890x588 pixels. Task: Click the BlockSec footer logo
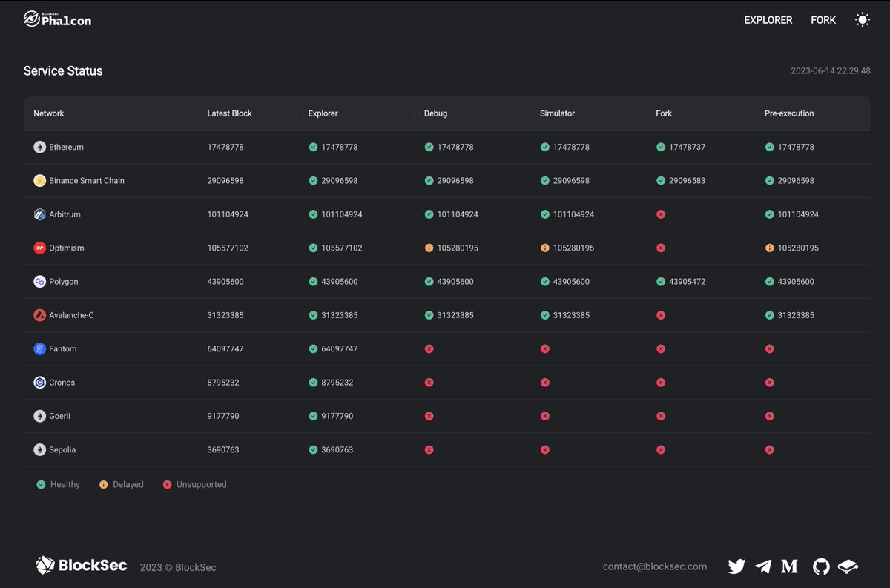click(82, 566)
